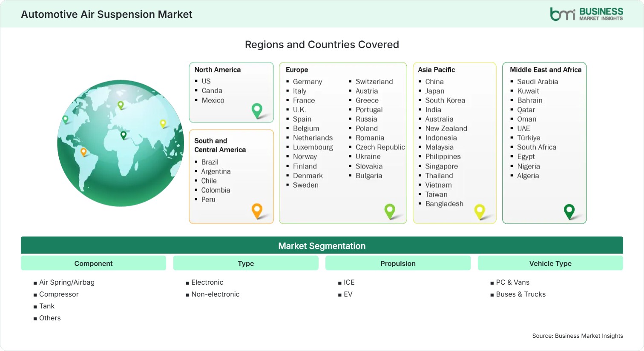
Task: Click the light-green pin on the globe over Europe
Action: [121, 105]
